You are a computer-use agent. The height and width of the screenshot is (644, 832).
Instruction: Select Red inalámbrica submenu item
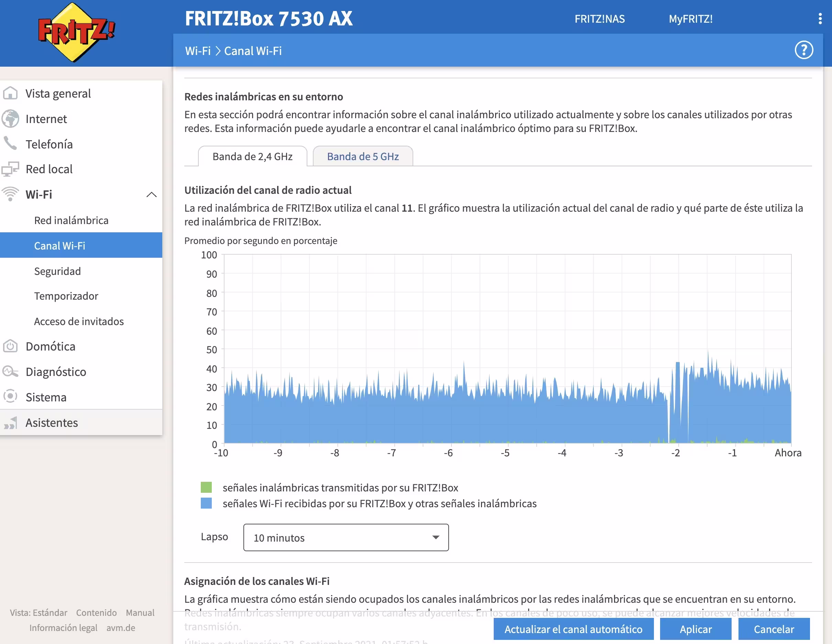click(81, 220)
